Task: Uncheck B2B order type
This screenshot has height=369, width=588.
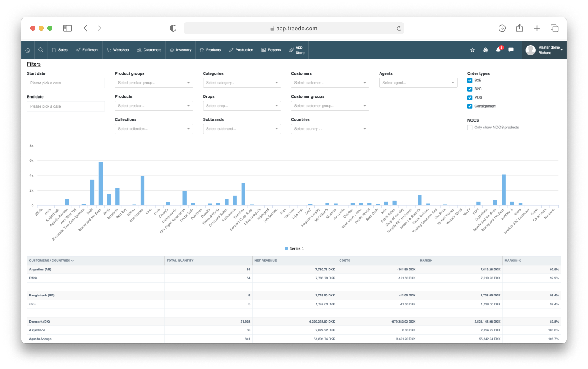Action: pyautogui.click(x=470, y=80)
